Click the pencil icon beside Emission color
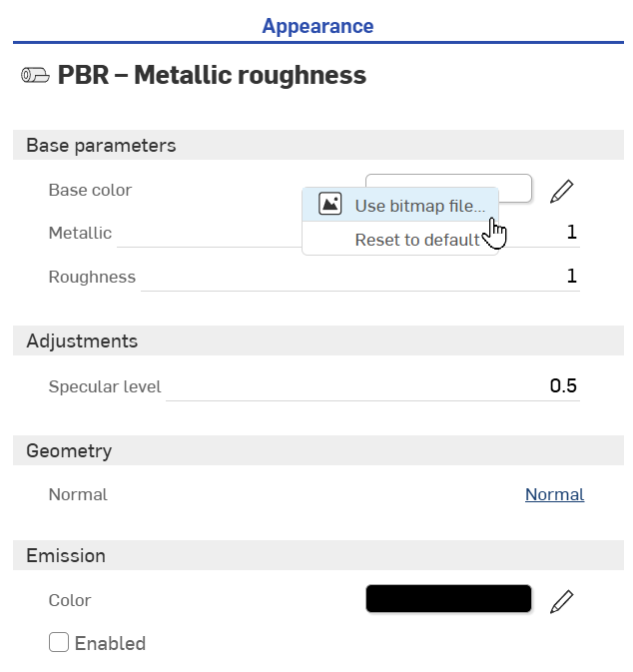This screenshot has width=633, height=672. pos(562,600)
